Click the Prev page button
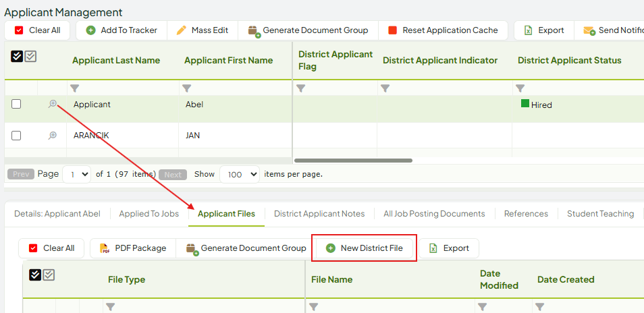 coord(21,174)
